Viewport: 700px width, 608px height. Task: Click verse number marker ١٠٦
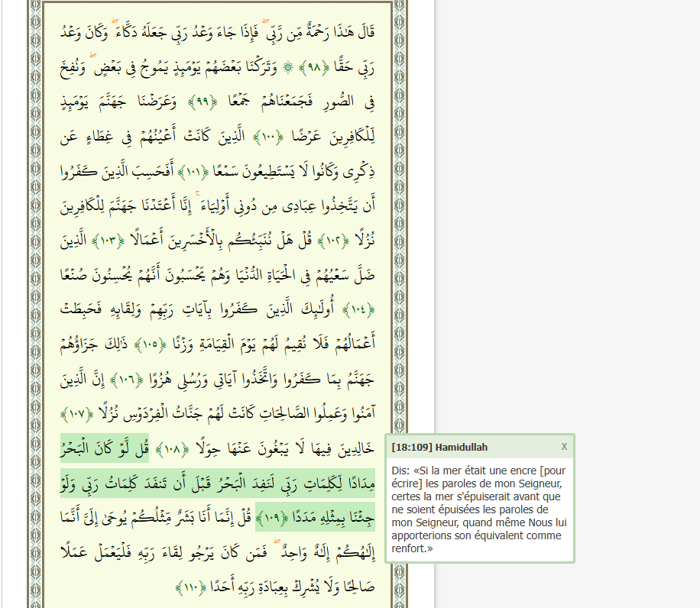pyautogui.click(x=126, y=380)
